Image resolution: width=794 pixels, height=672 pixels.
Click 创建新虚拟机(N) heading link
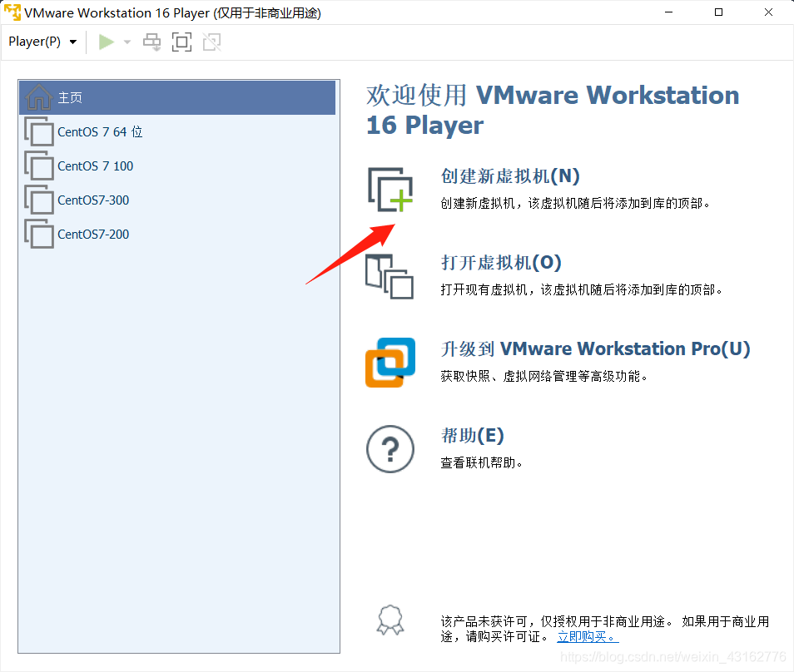click(x=510, y=176)
